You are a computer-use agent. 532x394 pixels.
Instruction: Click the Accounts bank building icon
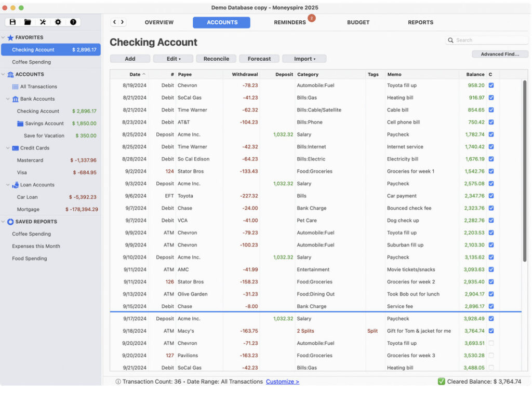[x=10, y=74]
